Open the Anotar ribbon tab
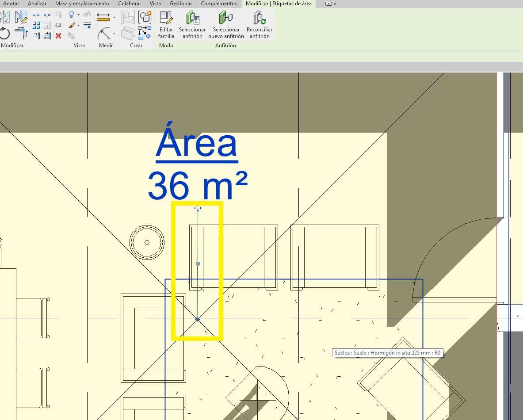 [11, 4]
